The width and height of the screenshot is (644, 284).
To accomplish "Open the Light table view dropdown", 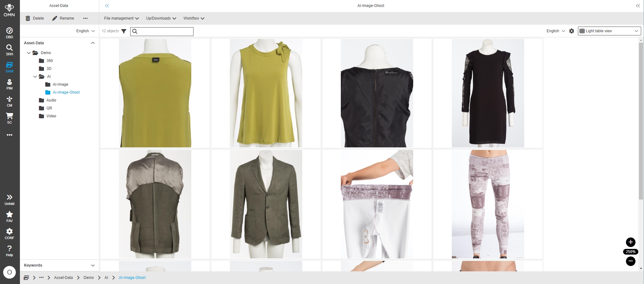I will coord(609,31).
